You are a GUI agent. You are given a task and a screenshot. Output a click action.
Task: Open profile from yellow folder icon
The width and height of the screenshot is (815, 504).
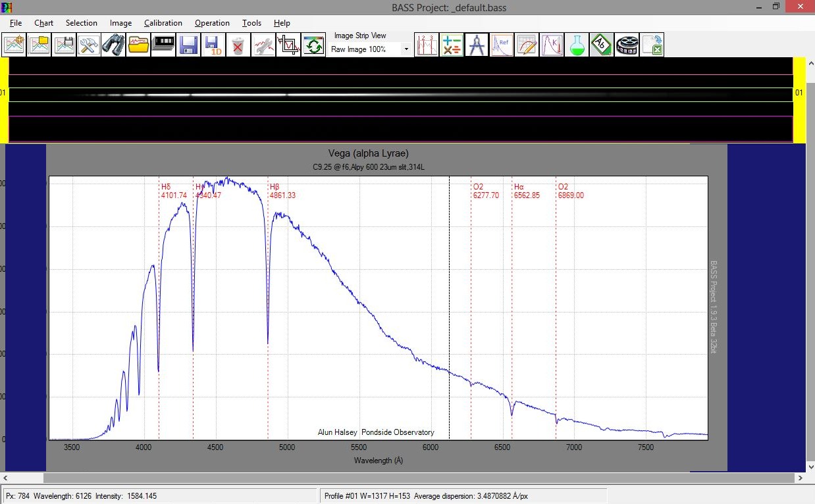click(138, 45)
